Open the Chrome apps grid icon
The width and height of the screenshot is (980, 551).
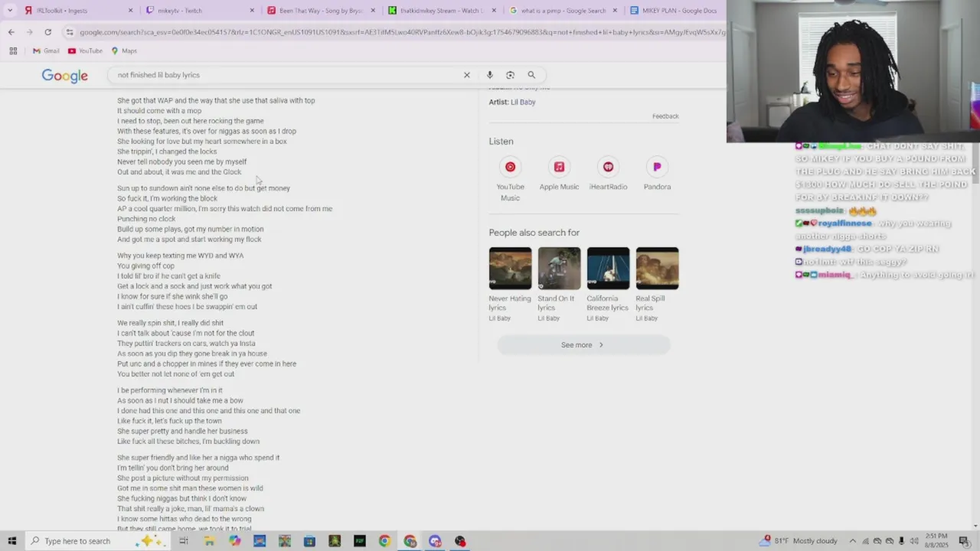click(13, 51)
